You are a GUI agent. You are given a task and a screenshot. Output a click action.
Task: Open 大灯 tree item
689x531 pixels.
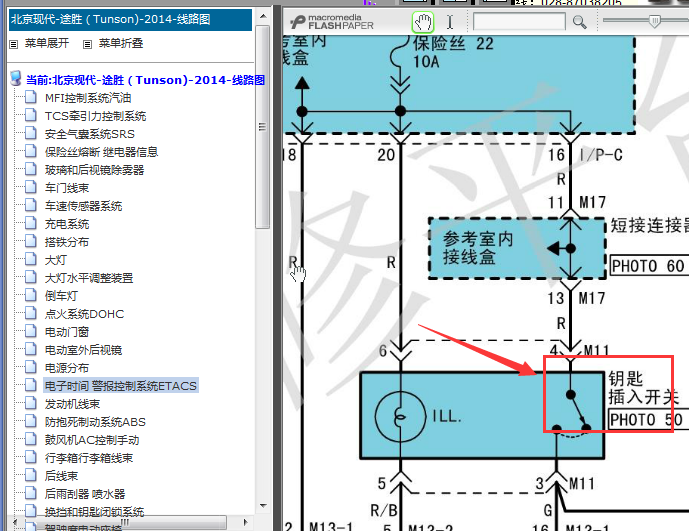[x=55, y=260]
